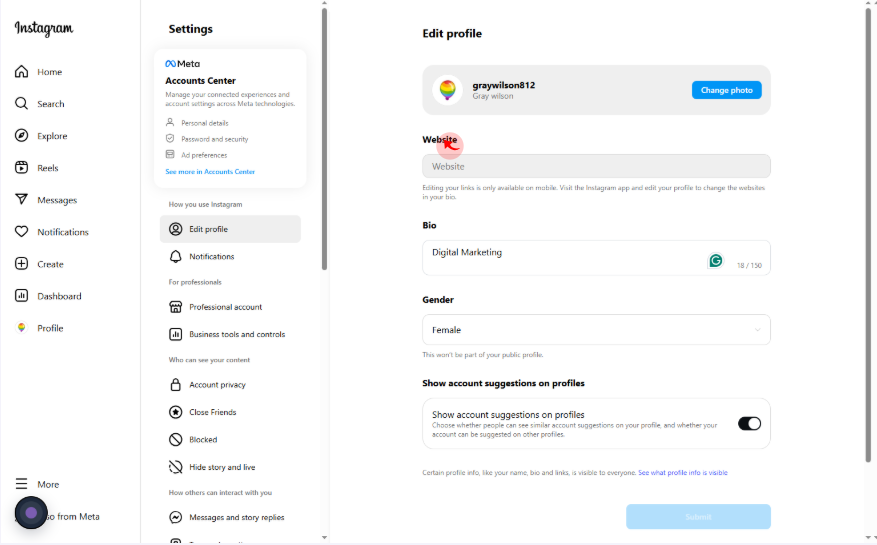Toggle Show account suggestions on profiles

click(749, 424)
